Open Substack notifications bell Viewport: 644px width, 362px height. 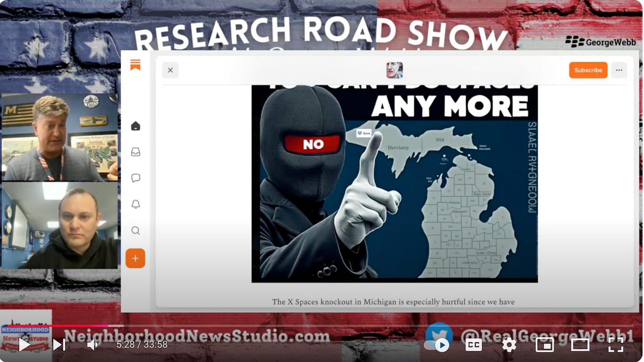tap(135, 204)
